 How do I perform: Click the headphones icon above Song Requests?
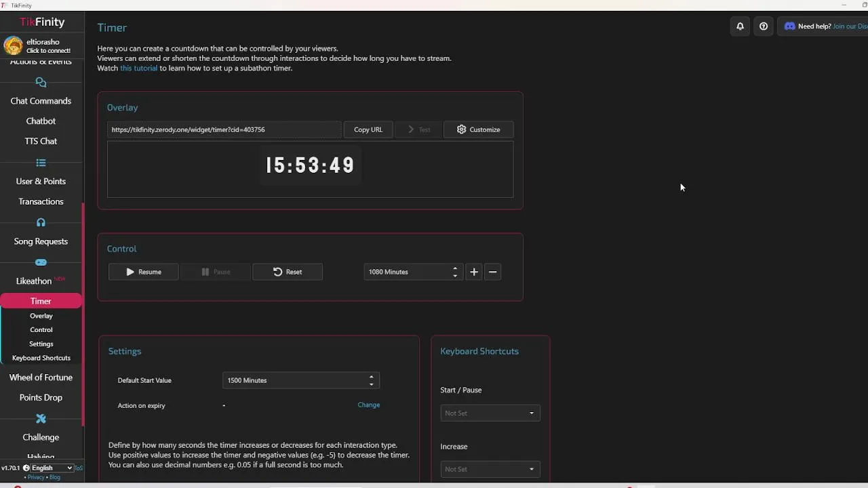[x=41, y=222]
